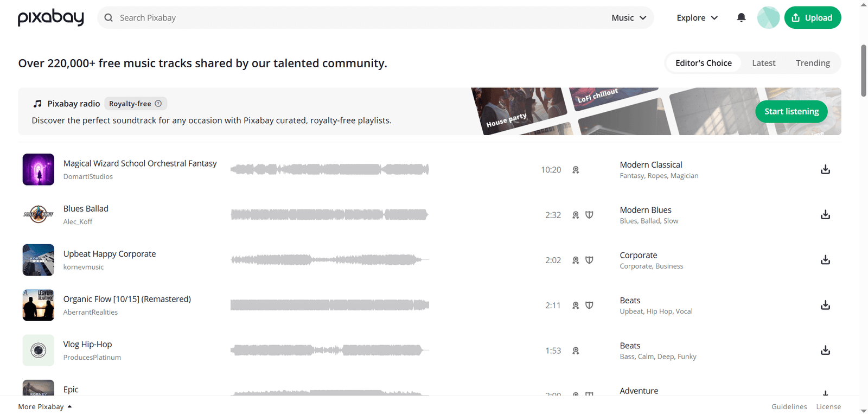Image resolution: width=868 pixels, height=414 pixels.
Task: Download the Blues Ballad track
Action: click(825, 215)
